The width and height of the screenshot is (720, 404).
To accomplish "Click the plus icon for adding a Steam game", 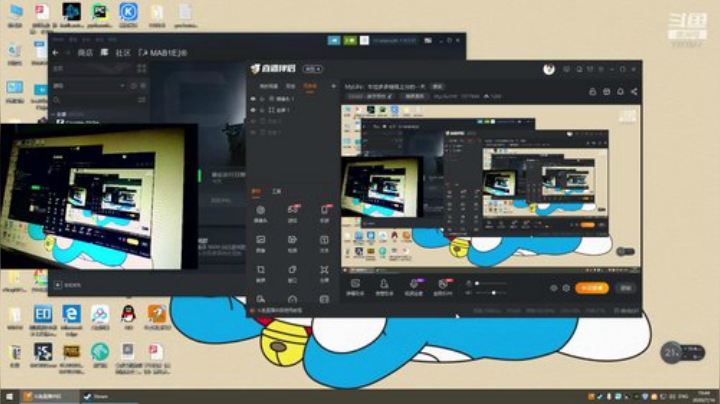I will pos(58,285).
